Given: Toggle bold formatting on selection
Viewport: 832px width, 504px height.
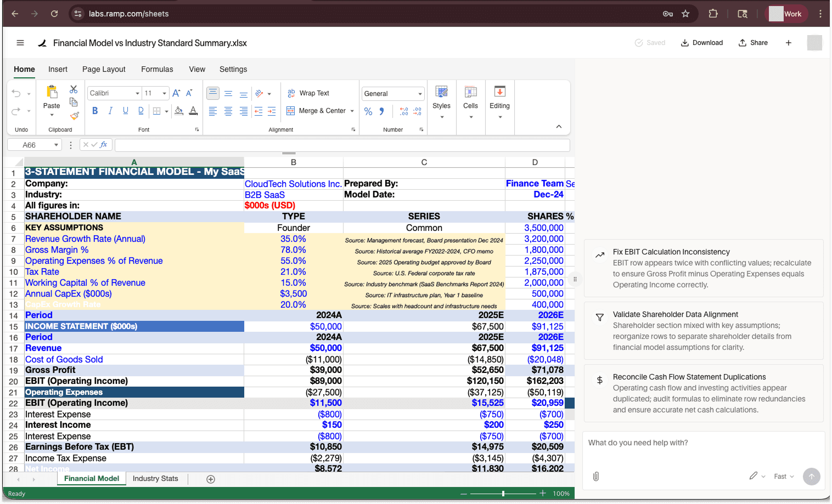Looking at the screenshot, I should pyautogui.click(x=94, y=111).
